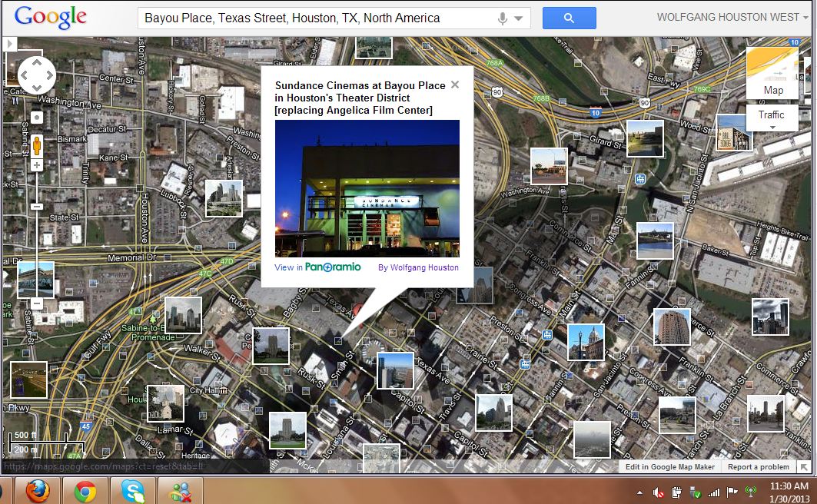
Task: Click the zoom slider handle
Action: click(x=36, y=207)
